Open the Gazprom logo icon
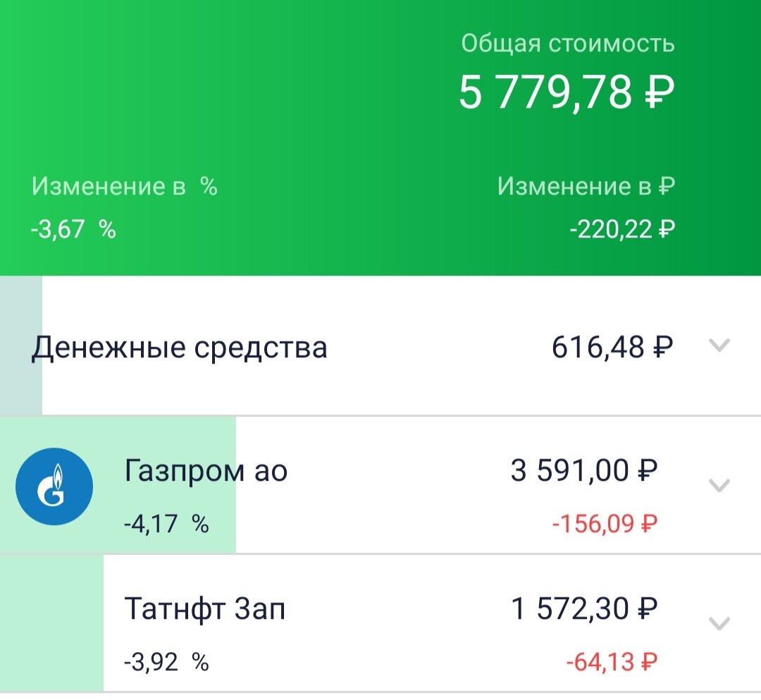The height and width of the screenshot is (700, 761). click(x=54, y=486)
